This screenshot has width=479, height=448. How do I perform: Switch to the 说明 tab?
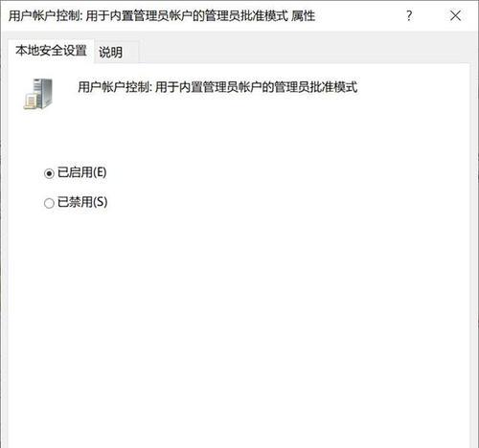110,52
